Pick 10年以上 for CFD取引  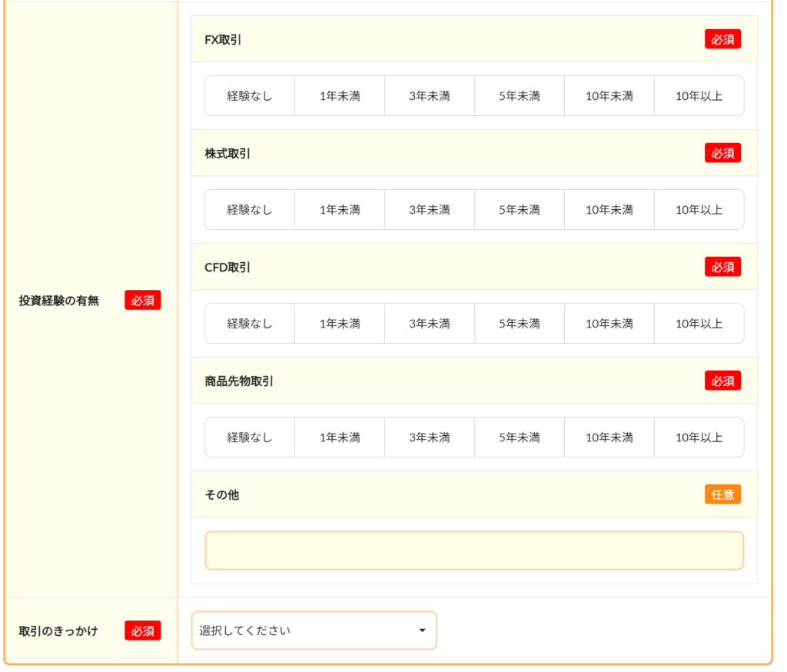click(x=699, y=324)
